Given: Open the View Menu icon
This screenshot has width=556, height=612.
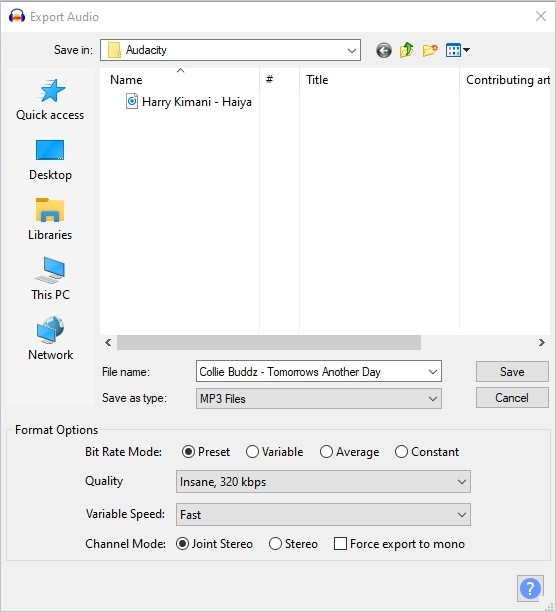Looking at the screenshot, I should click(457, 50).
